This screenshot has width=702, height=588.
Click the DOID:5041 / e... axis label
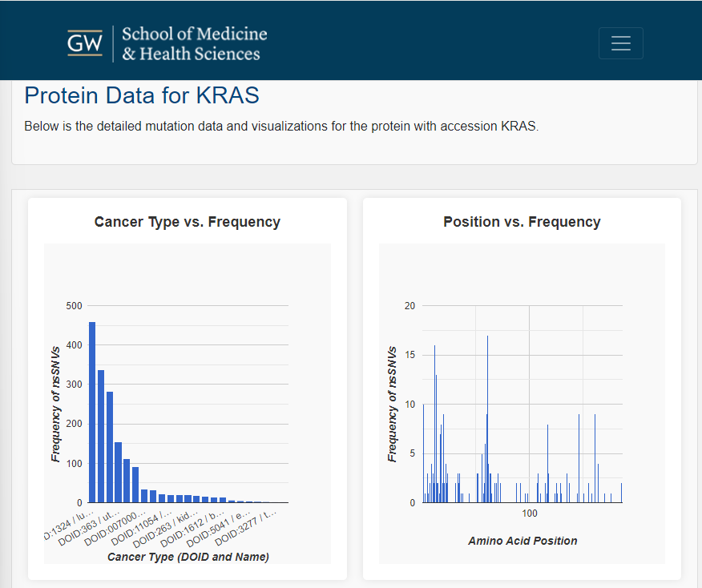218,529
